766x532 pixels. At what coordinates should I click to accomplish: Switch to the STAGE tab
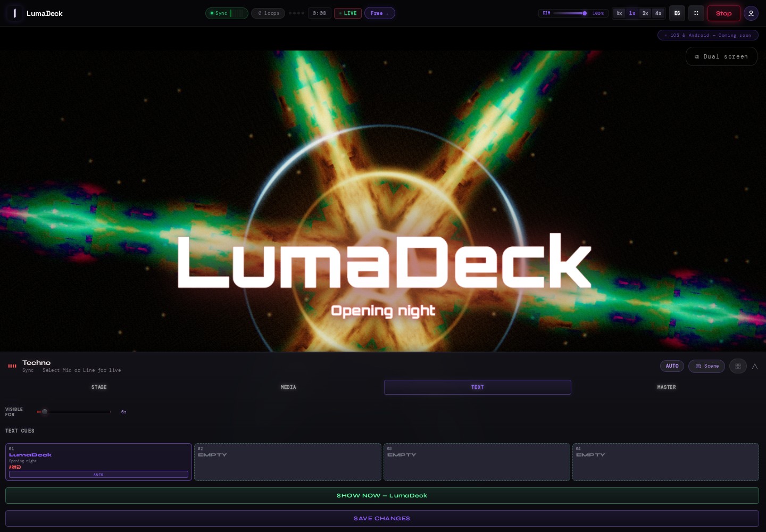point(99,387)
